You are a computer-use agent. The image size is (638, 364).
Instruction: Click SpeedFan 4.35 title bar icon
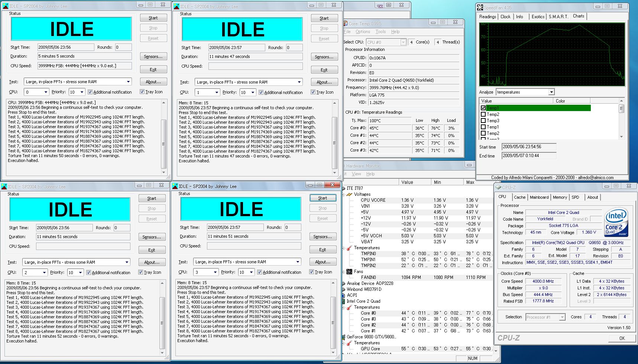480,7
